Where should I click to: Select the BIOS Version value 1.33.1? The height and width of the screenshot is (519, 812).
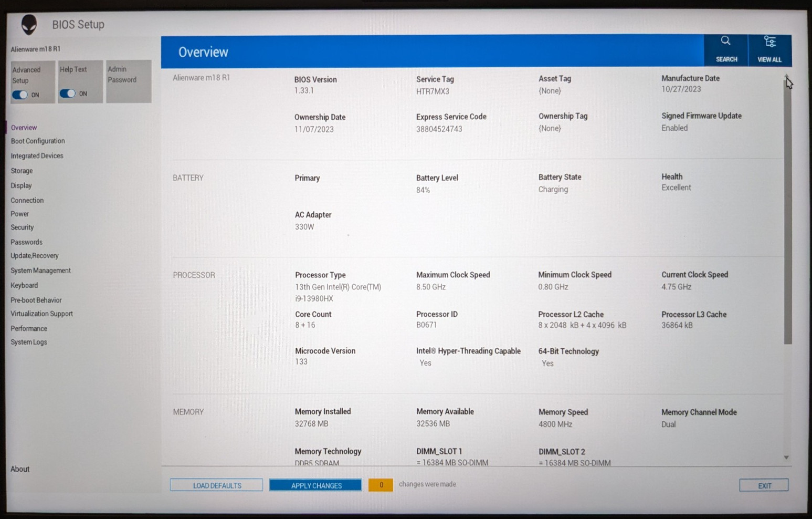click(304, 90)
